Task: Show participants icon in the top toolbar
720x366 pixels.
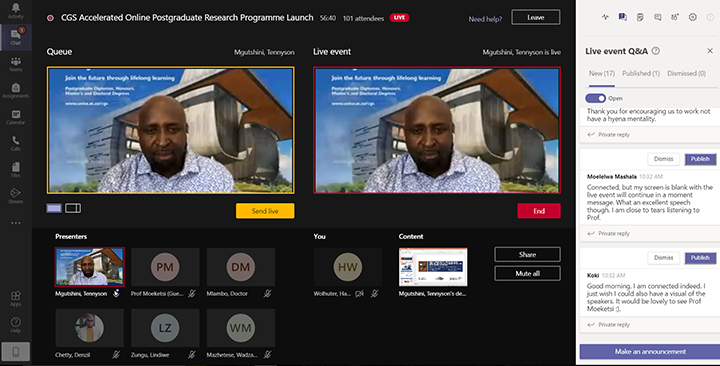Action: 675,17
